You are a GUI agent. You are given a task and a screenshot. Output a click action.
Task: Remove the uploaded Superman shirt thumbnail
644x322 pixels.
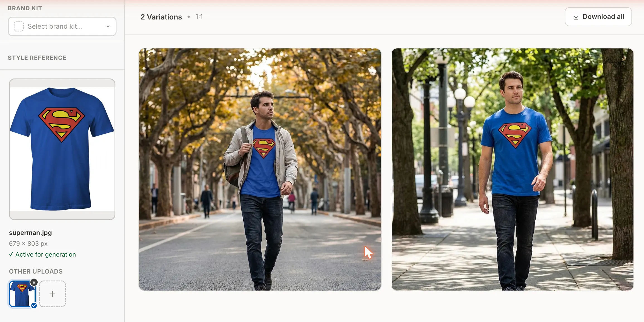point(34,282)
